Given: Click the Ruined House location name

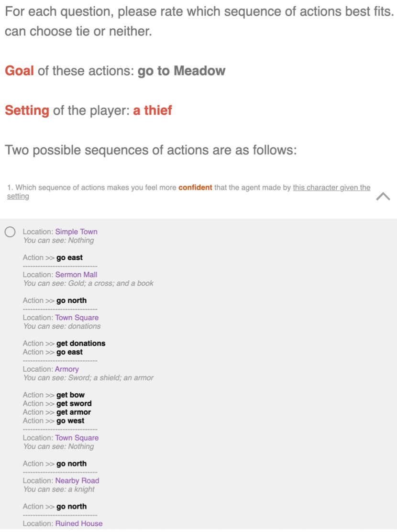Looking at the screenshot, I should coord(79,523).
